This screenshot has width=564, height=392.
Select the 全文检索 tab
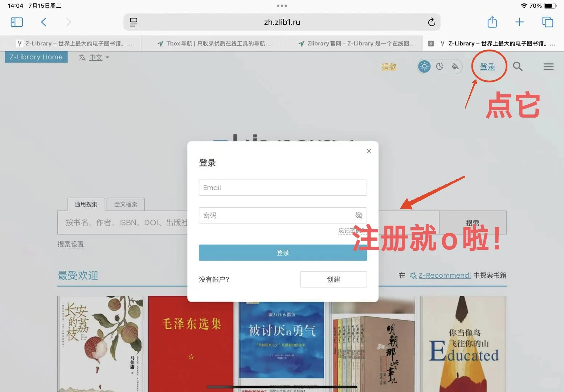tap(126, 204)
